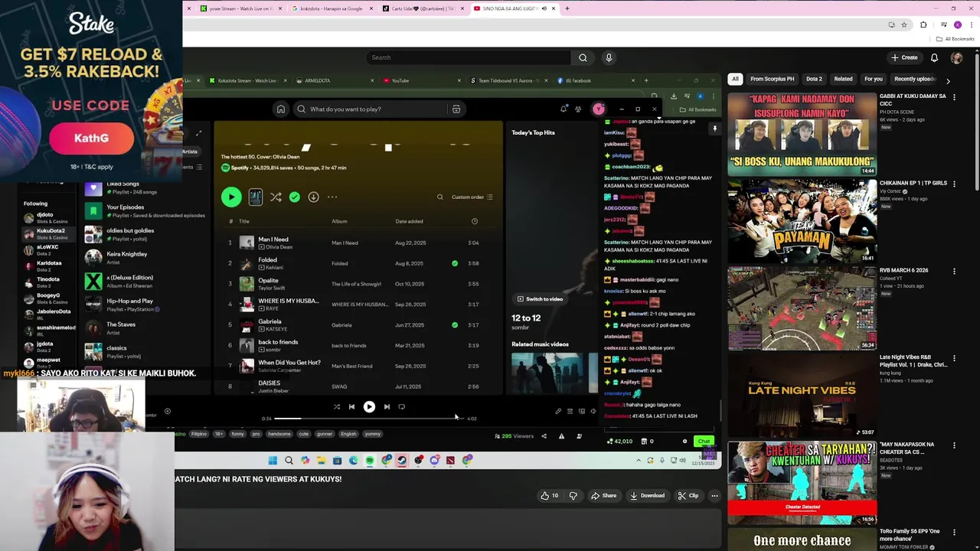
Task: Click the Spotify volume speaker icon
Action: [x=593, y=412]
